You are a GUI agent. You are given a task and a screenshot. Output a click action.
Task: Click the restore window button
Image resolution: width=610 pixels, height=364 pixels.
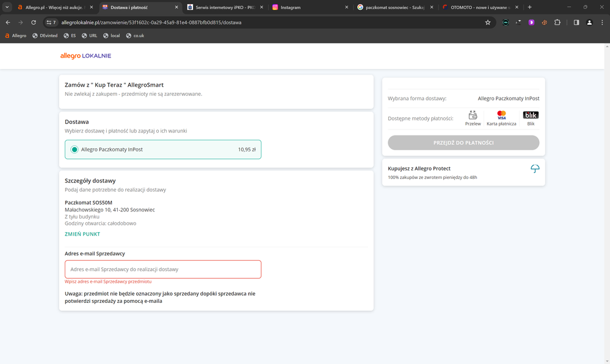[x=585, y=7]
